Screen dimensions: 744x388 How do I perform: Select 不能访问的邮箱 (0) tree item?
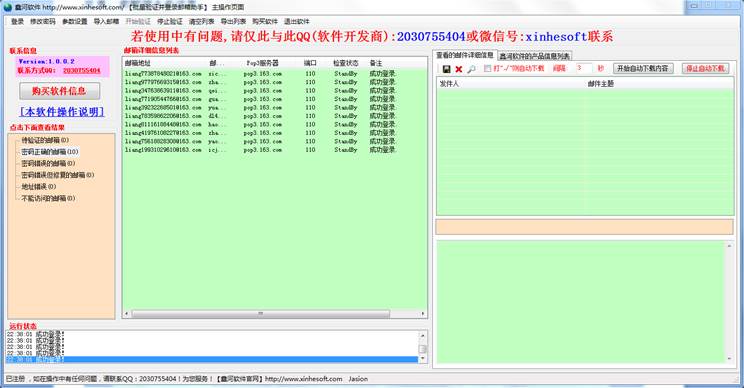coord(48,198)
